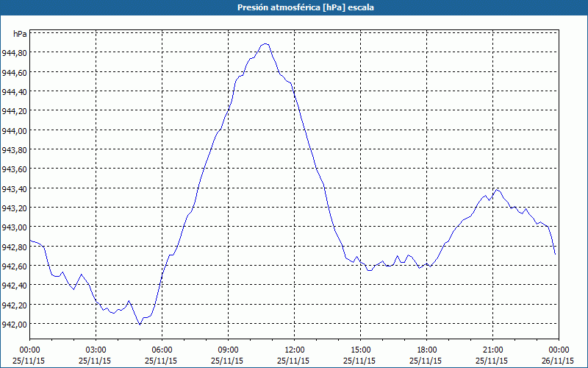
Task: Click the 06:00 time axis label
Action: (162, 350)
